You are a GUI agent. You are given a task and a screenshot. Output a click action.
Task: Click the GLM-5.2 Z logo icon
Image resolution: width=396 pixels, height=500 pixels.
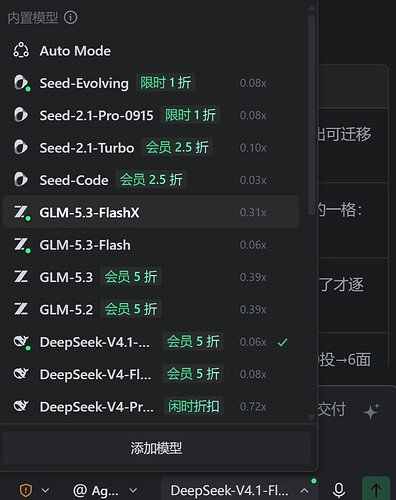21,309
